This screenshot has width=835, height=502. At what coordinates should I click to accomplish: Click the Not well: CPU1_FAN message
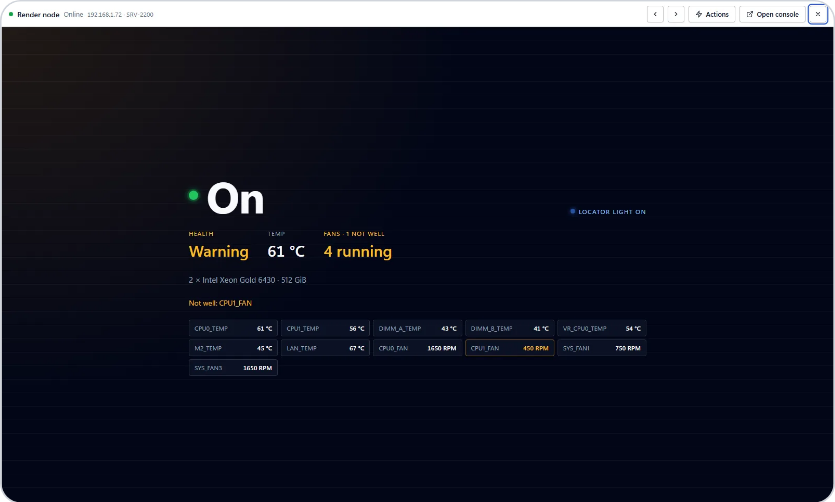tap(220, 303)
